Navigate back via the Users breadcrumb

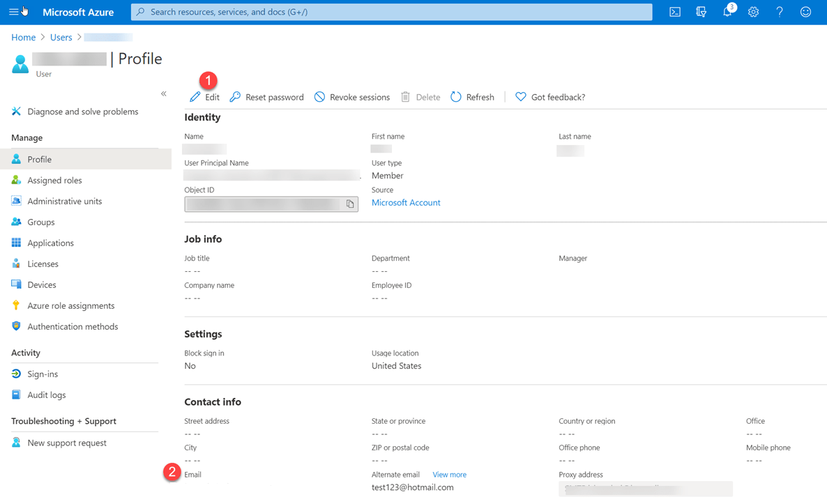tap(61, 37)
